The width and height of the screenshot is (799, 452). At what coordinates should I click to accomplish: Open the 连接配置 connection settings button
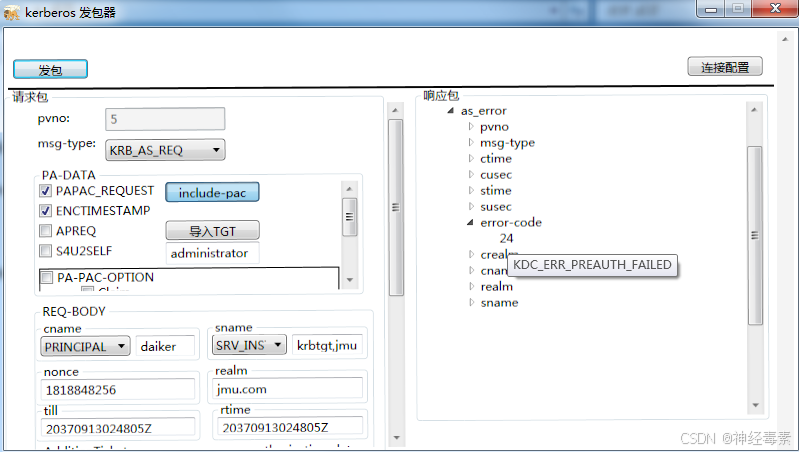(725, 67)
